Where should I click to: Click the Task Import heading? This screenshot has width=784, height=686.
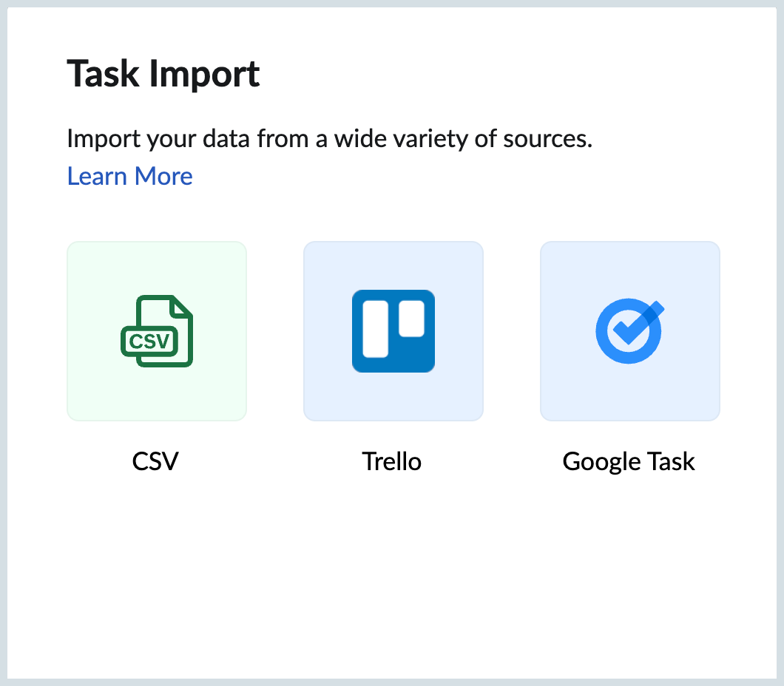tap(163, 73)
